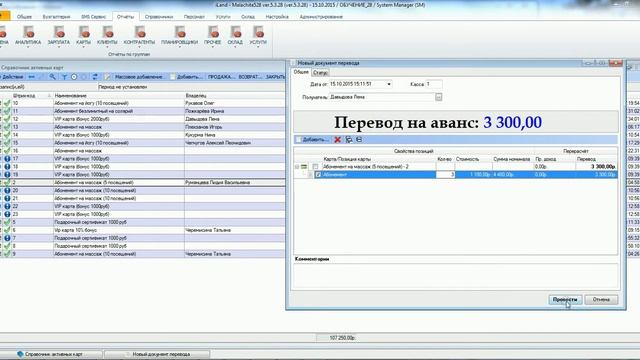Click the red X delete icon in transfer dialog
This screenshot has width=640, height=360.
[x=338, y=140]
